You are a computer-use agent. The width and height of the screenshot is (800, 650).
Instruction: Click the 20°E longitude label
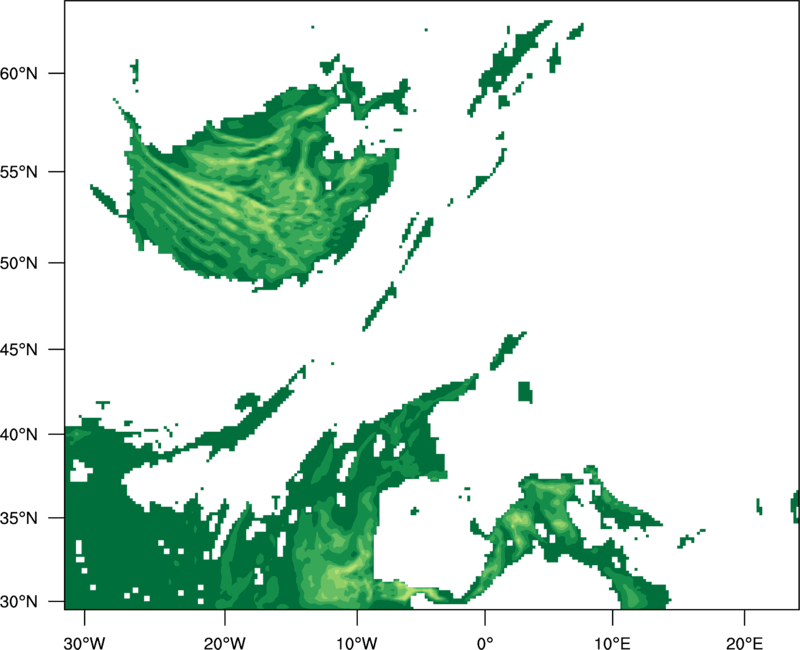pyautogui.click(x=744, y=643)
